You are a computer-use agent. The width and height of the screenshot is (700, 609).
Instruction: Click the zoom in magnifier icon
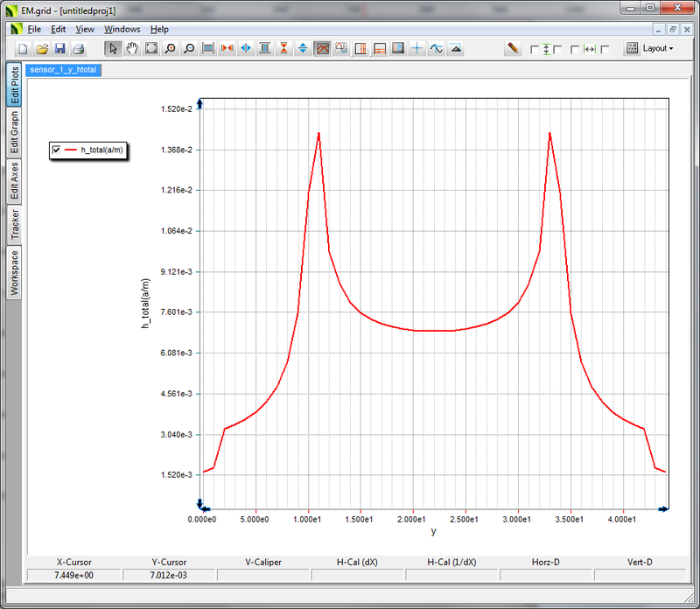[x=170, y=49]
